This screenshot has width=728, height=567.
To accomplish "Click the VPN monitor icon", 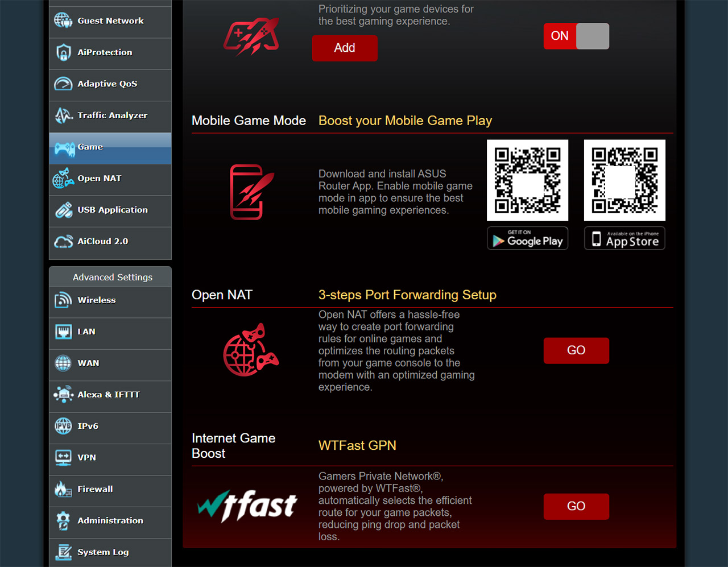I will (x=63, y=458).
